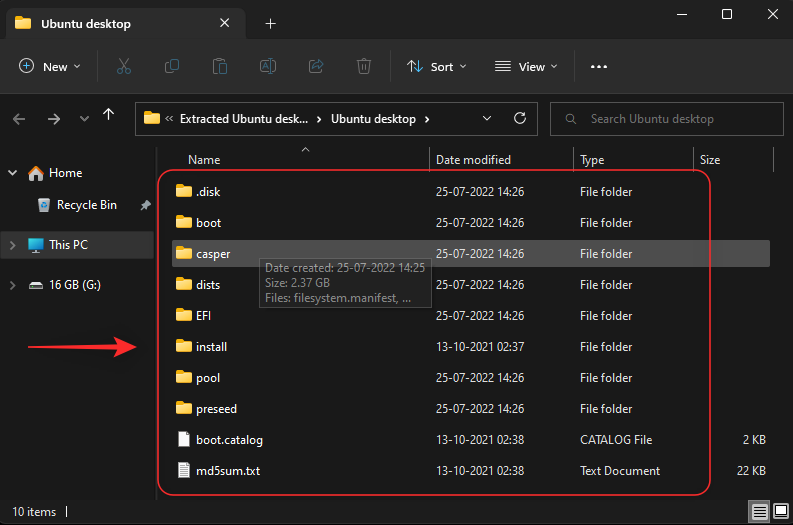Click the EFI folder icon

pyautogui.click(x=184, y=315)
